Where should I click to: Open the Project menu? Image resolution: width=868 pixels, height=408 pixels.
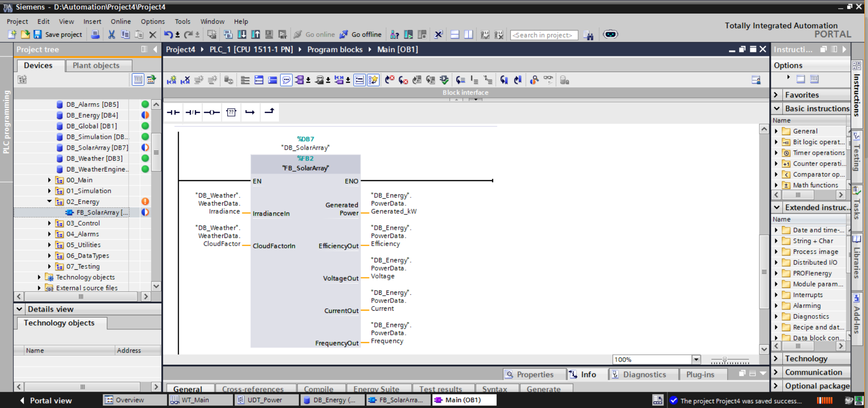click(17, 21)
